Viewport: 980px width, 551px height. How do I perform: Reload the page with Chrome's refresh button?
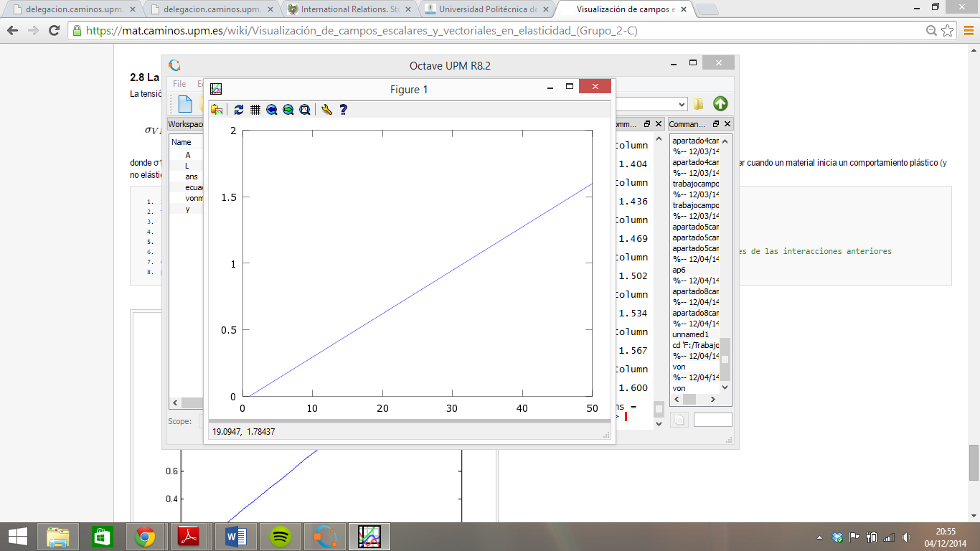(x=54, y=31)
